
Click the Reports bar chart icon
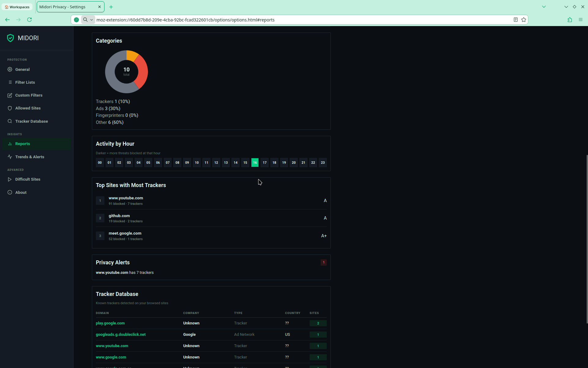[x=10, y=144]
